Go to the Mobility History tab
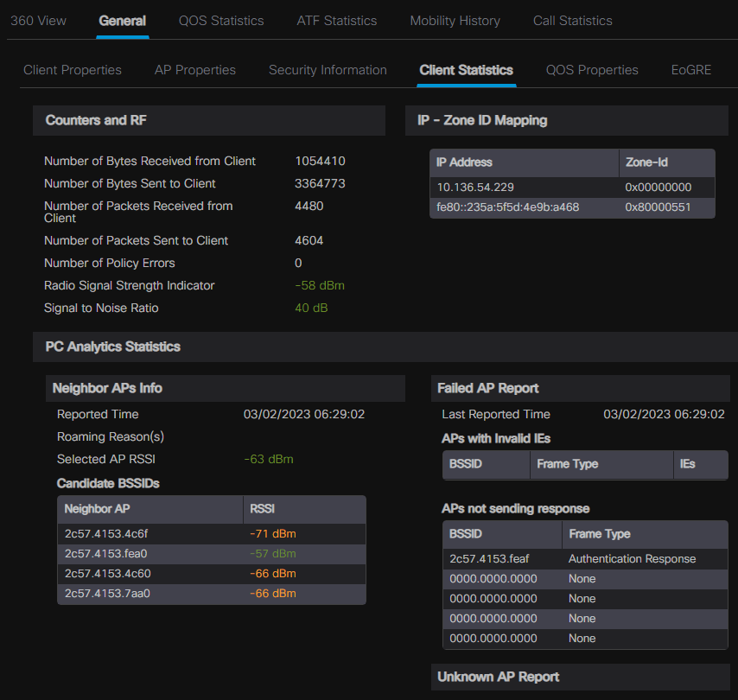 click(455, 21)
